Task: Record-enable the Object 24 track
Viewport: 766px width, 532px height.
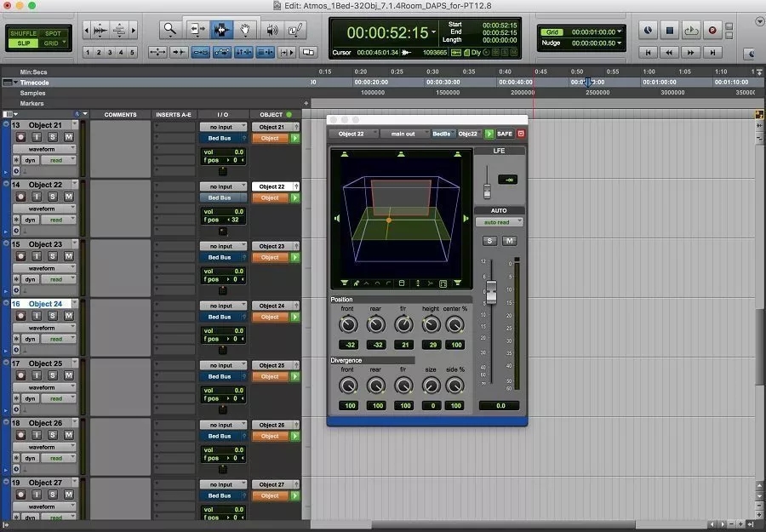Action: click(20, 316)
